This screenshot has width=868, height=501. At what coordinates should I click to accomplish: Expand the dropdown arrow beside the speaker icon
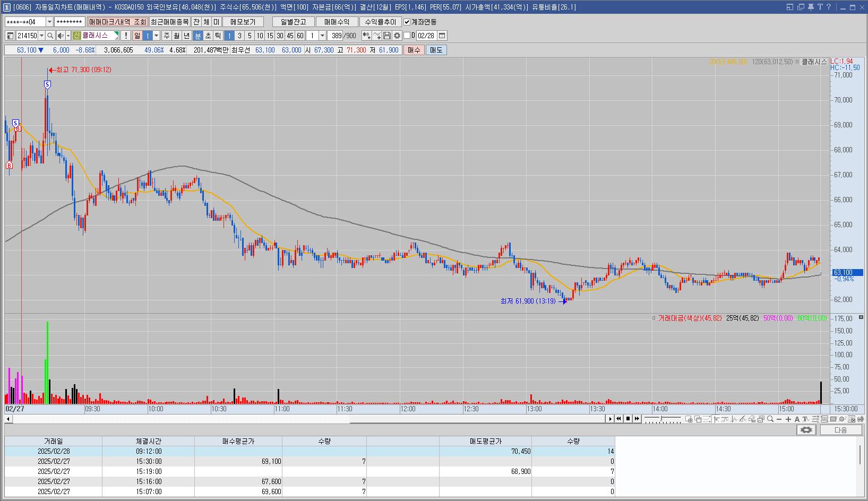(x=67, y=36)
